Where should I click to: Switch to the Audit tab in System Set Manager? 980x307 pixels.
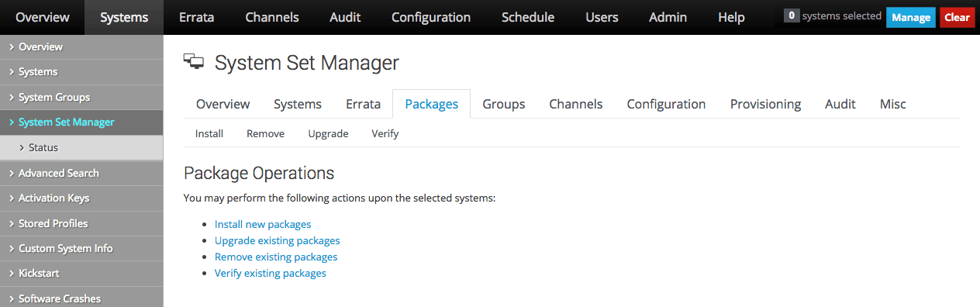click(840, 104)
